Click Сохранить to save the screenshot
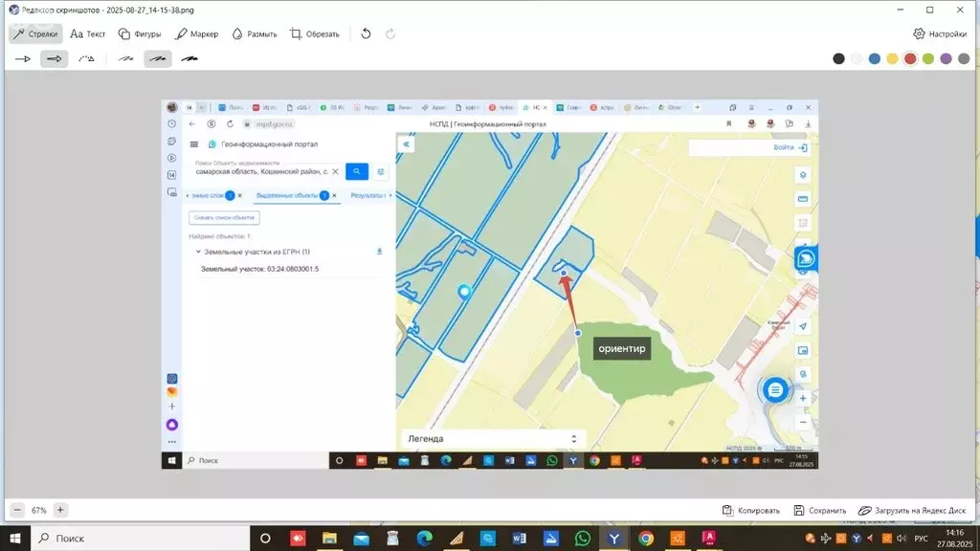The image size is (980, 551). point(819,510)
